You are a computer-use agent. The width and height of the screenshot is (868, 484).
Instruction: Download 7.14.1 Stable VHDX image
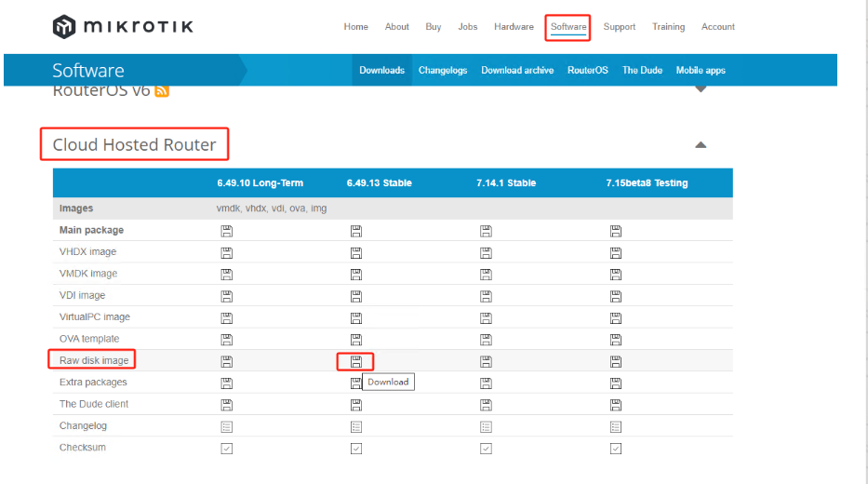(x=486, y=253)
